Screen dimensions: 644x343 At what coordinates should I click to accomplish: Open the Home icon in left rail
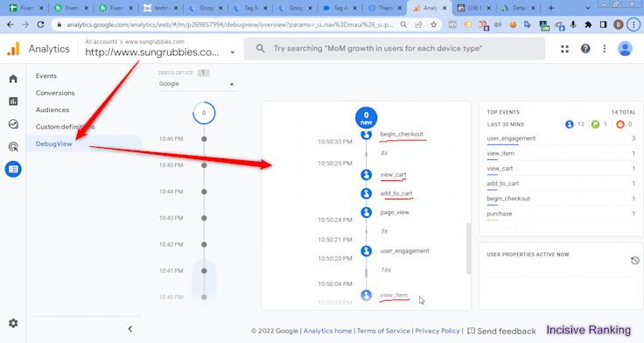click(13, 79)
